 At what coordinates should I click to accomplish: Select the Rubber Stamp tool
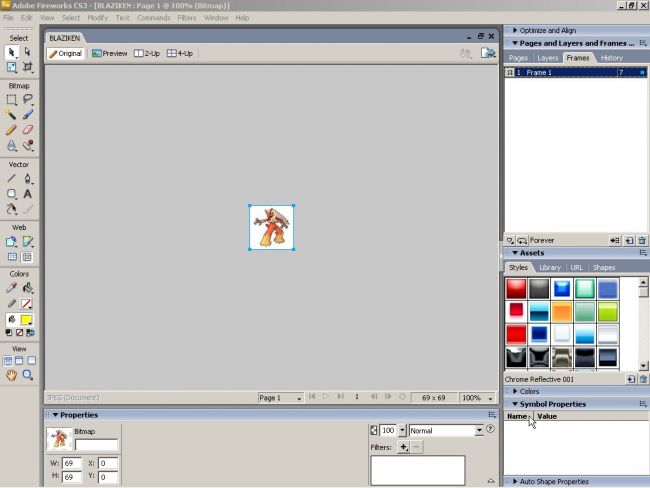coord(28,145)
